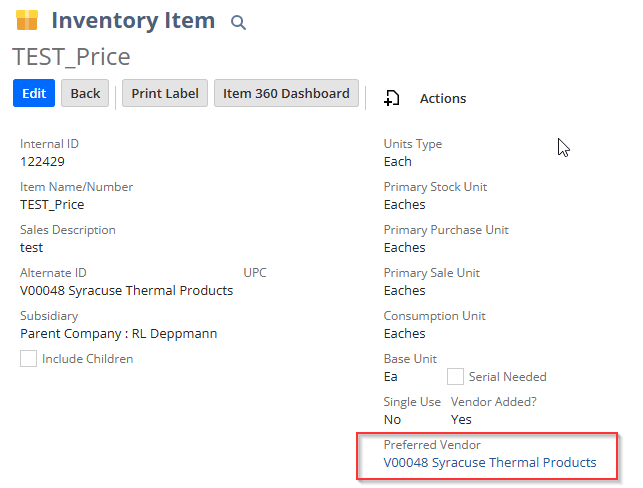Click the Print Label button
The image size is (643, 488).
coord(165,93)
